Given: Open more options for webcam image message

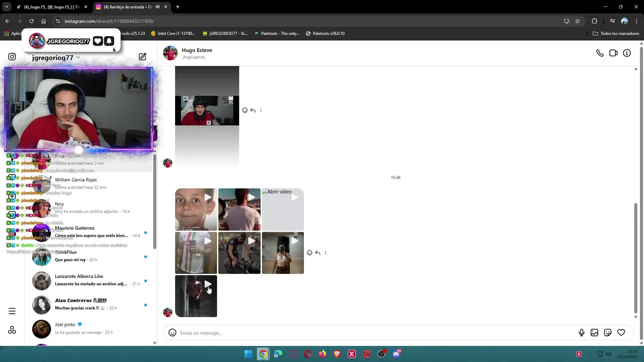Looking at the screenshot, I should (x=261, y=110).
